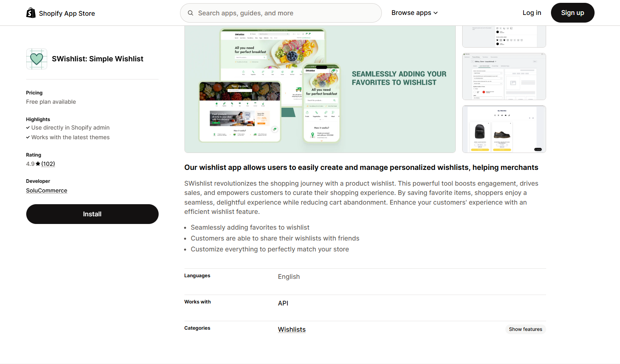Open the 102 reviews link

pyautogui.click(x=48, y=164)
